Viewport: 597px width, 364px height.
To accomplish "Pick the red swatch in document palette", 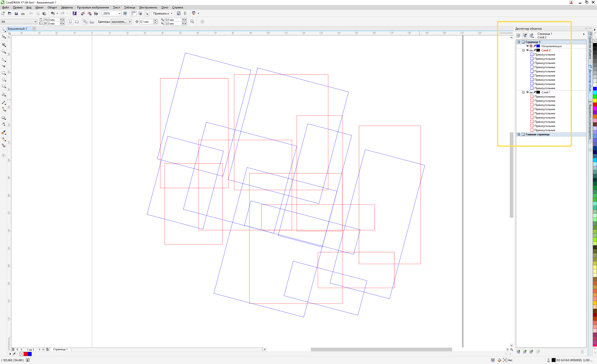I will point(26,354).
